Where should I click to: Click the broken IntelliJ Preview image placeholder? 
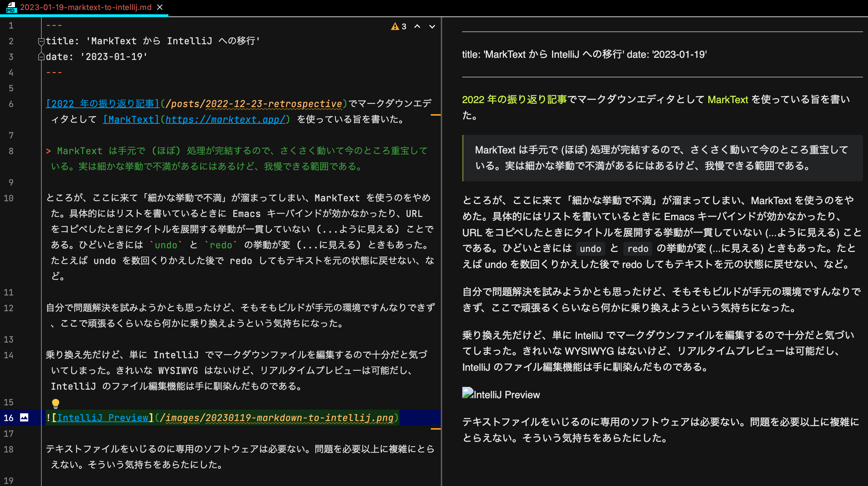(467, 393)
